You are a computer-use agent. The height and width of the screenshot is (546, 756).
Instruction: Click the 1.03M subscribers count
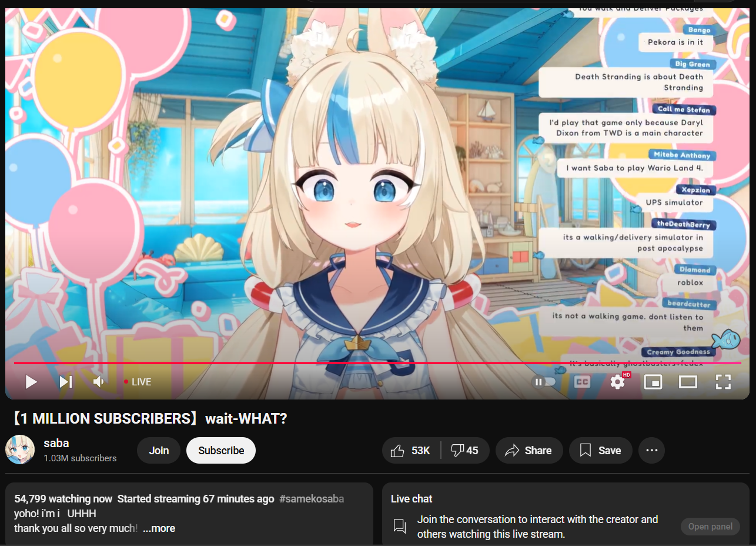tap(80, 458)
